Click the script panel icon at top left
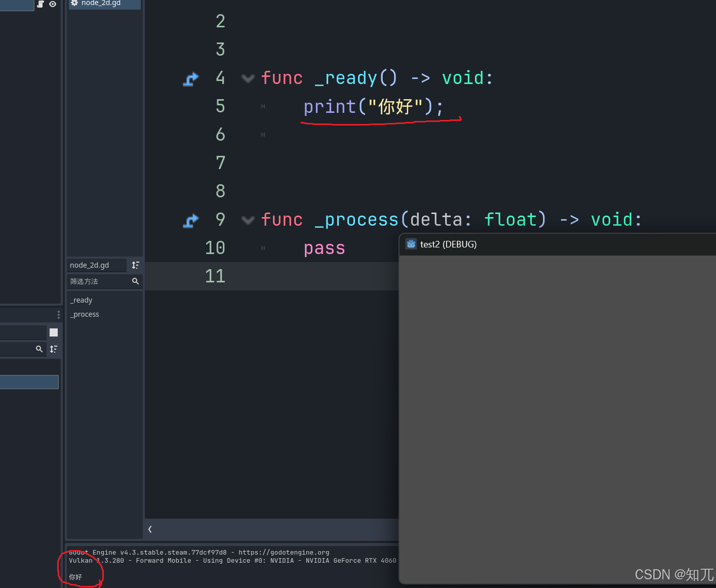This screenshot has height=588, width=716. (x=39, y=4)
